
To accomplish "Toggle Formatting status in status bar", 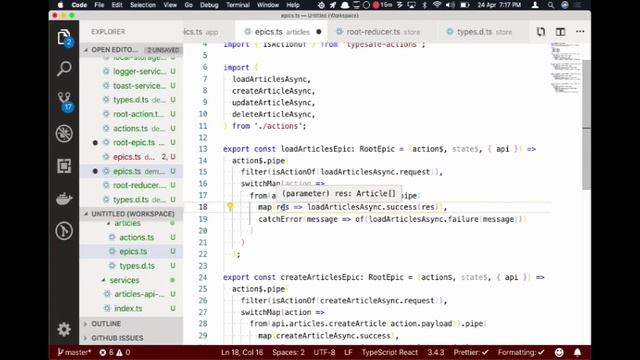I will 521,352.
